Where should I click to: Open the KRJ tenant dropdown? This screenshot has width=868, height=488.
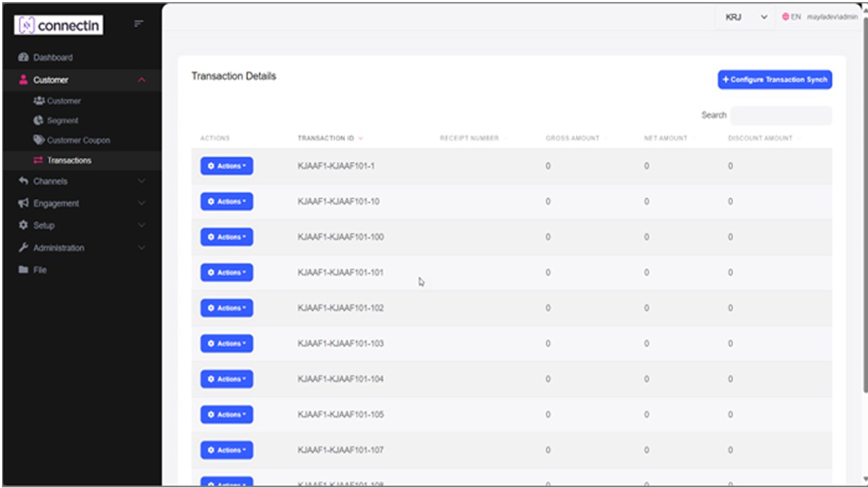[x=745, y=17]
